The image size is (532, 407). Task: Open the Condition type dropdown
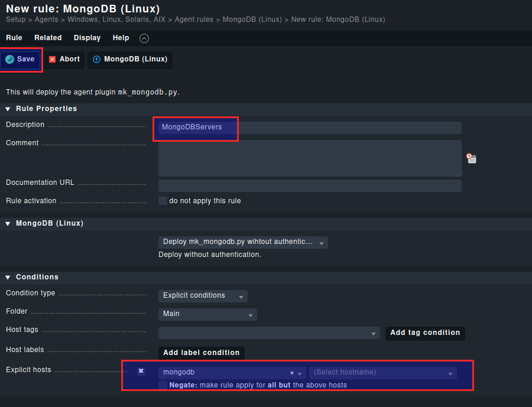coord(203,296)
